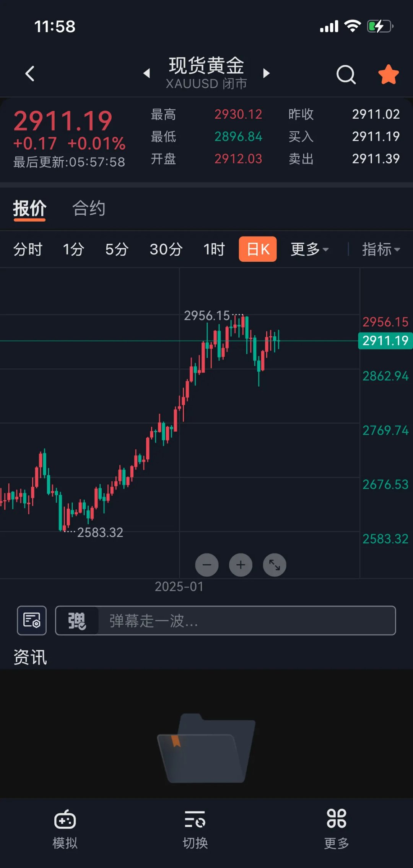
Task: Tap the battery icon in status bar
Action: (380, 26)
